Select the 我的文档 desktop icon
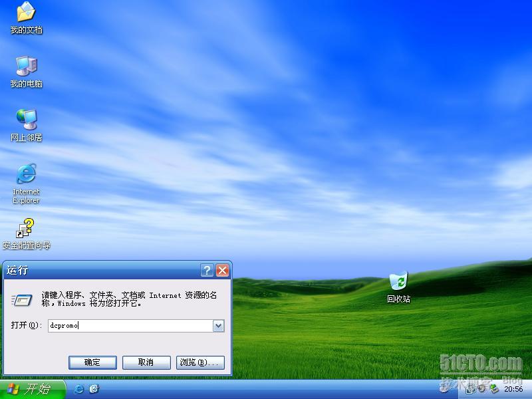This screenshot has width=532, height=399. pos(26,18)
